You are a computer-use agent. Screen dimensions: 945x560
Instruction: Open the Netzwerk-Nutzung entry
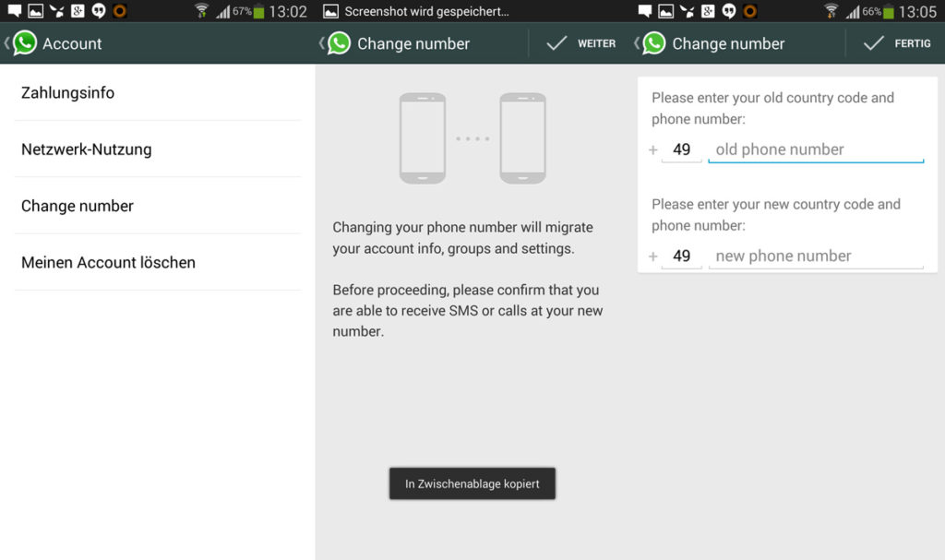coord(157,149)
